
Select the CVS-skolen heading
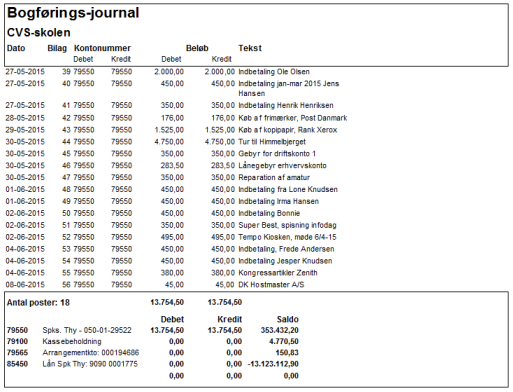[x=39, y=33]
